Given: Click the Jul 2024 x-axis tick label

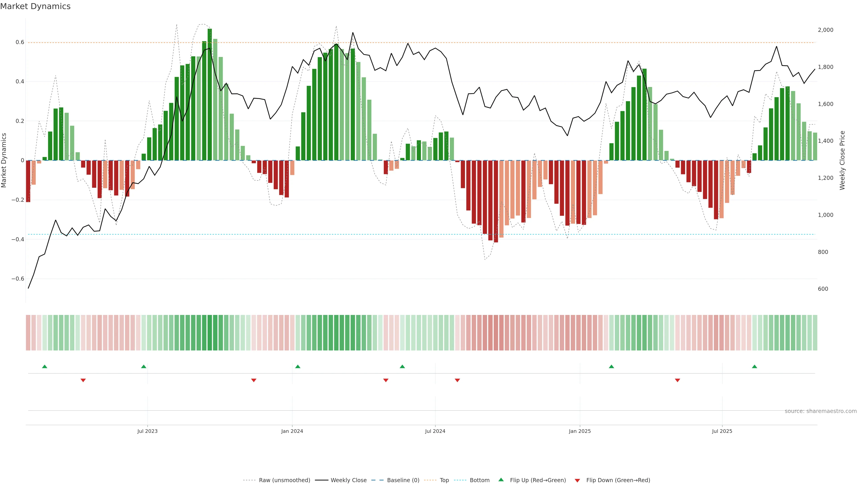Looking at the screenshot, I should (x=435, y=431).
